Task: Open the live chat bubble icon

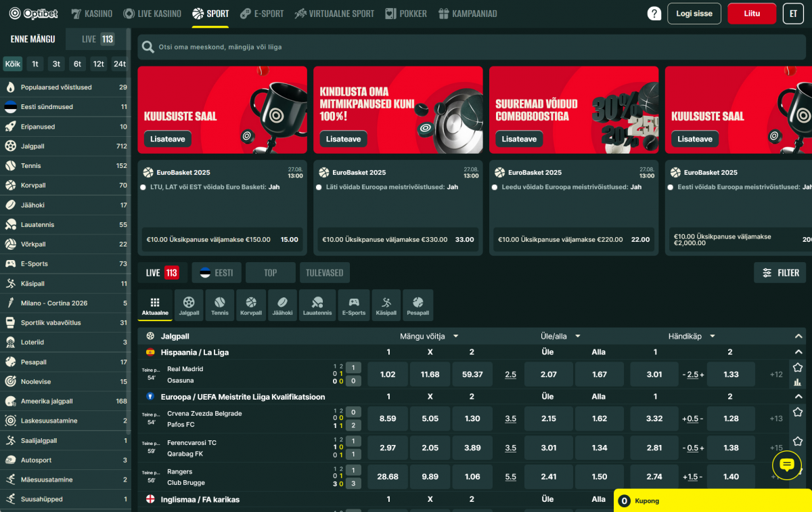Action: pyautogui.click(x=786, y=465)
